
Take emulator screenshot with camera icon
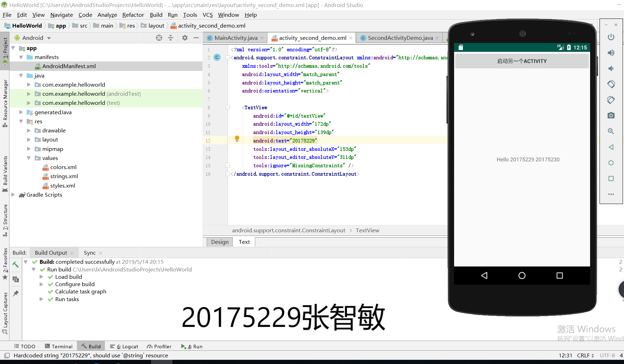611,116
